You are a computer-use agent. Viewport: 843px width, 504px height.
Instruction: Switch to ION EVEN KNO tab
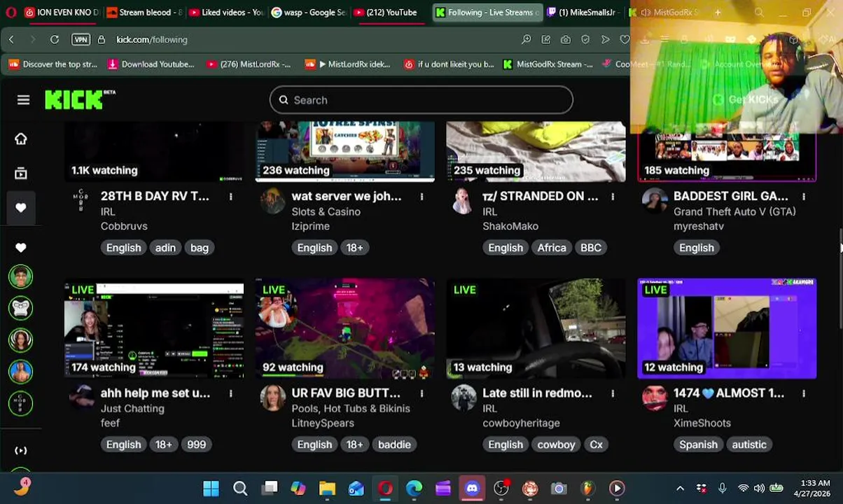pos(62,12)
